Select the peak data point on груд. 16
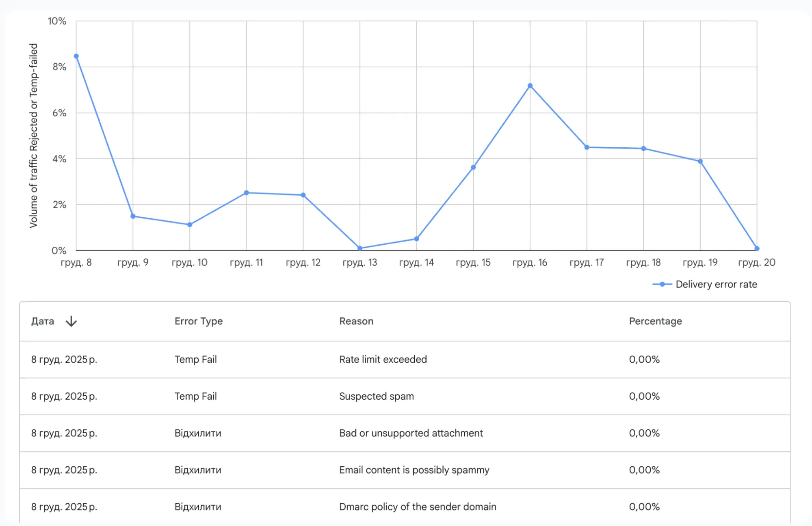Viewport: 812px width, 526px height. point(530,85)
